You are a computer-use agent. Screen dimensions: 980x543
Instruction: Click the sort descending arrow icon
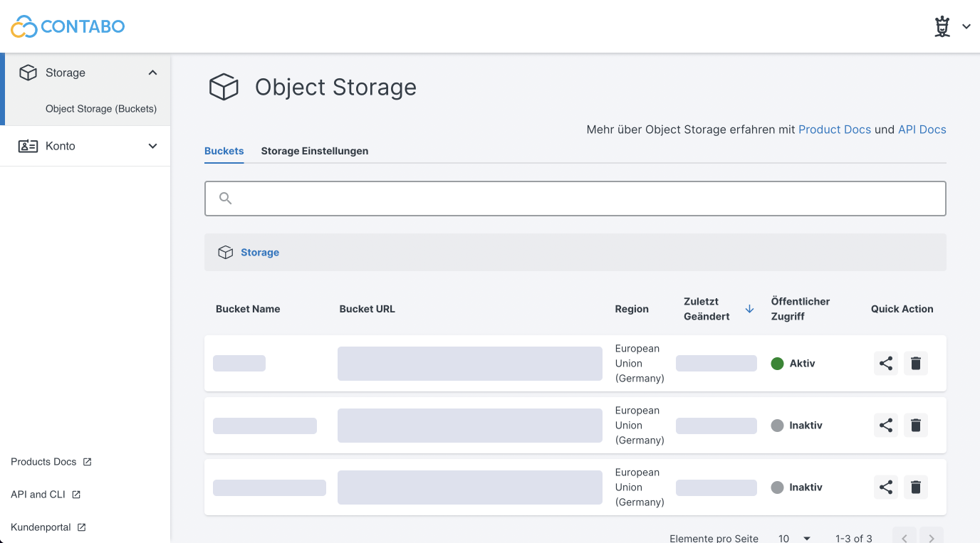pos(749,309)
